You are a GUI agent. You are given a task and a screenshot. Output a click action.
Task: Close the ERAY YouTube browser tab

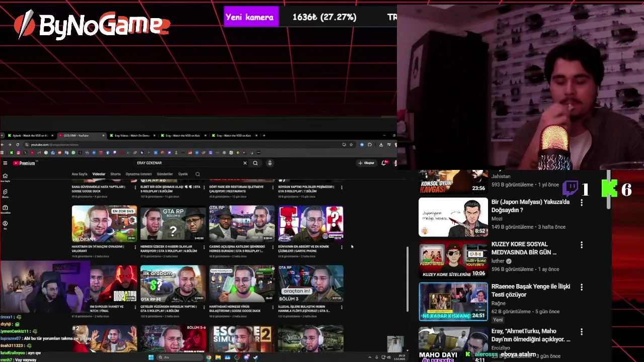pos(104,135)
